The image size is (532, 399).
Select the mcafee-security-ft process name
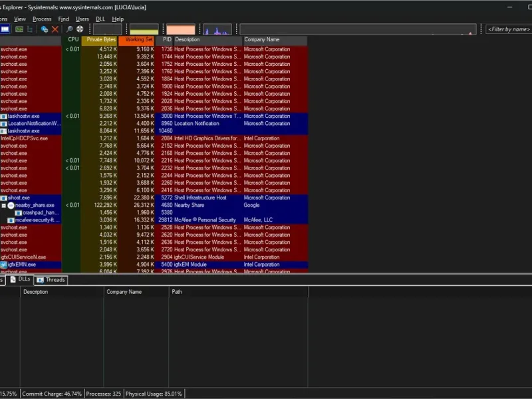pyautogui.click(x=37, y=220)
